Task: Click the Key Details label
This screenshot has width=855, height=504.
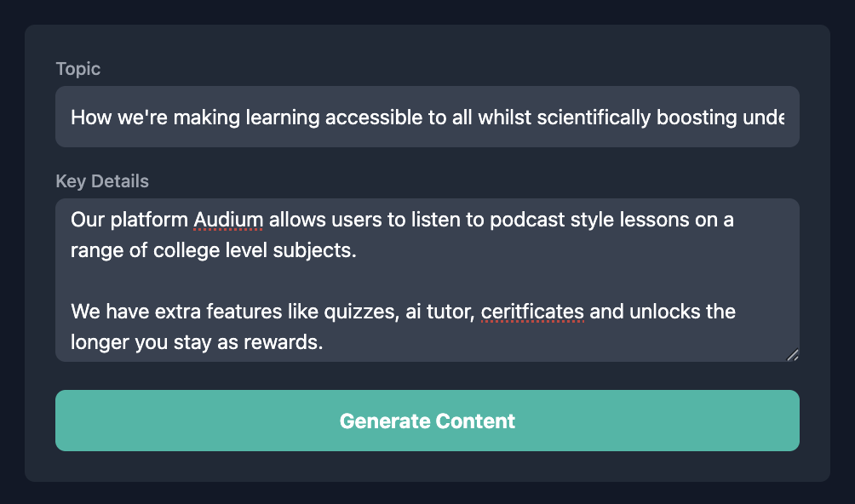Action: point(102,181)
